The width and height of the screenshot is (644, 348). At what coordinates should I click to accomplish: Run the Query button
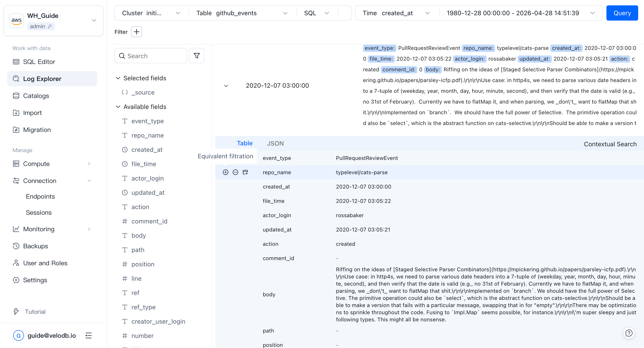(x=622, y=13)
